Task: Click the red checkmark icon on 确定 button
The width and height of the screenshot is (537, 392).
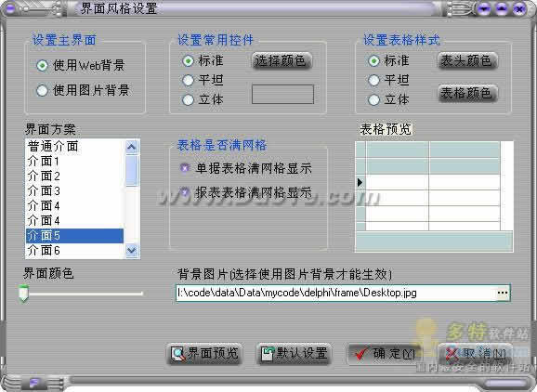Action: click(361, 354)
